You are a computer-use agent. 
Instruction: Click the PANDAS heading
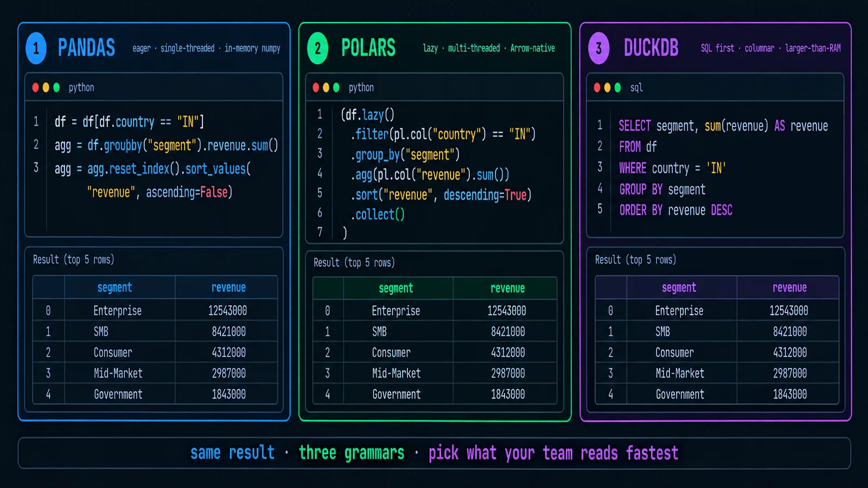coord(86,48)
